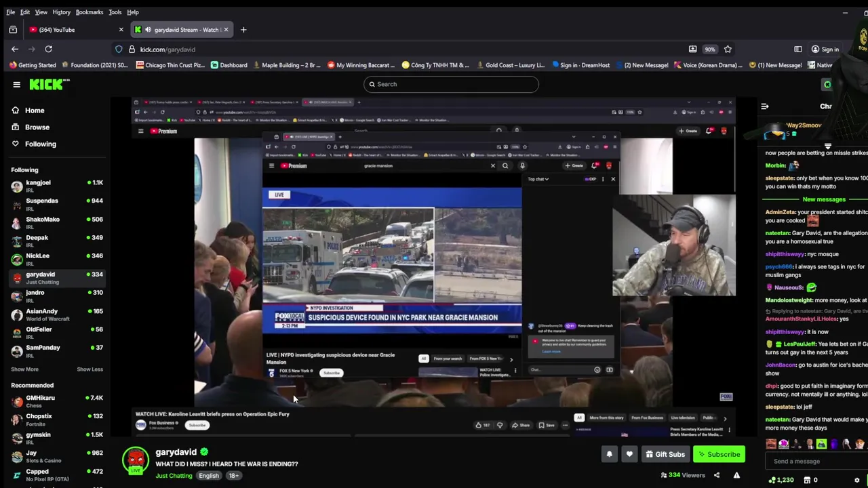
Task: Open the Edit menu
Action: [x=25, y=12]
